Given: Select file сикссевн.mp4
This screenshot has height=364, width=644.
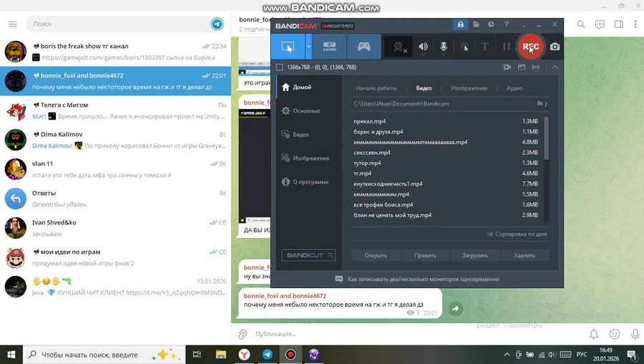Looking at the screenshot, I should [x=446, y=153].
